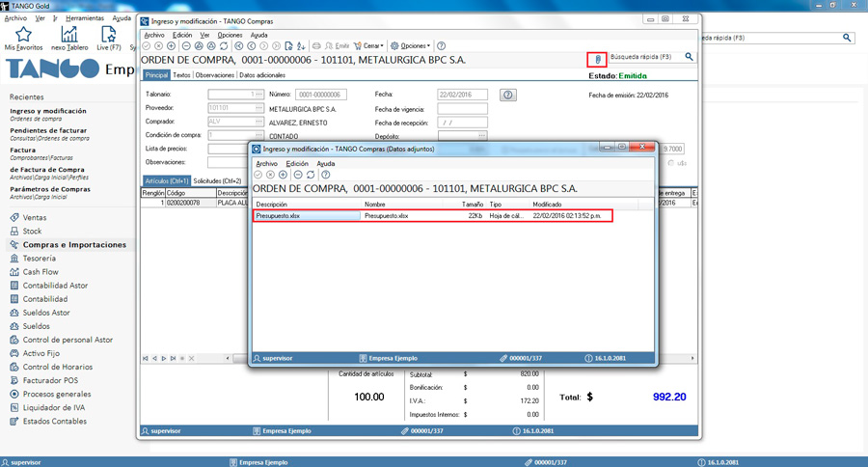The height and width of the screenshot is (467, 868).
Task: Click the delete minus icon in Compras toolbar
Action: (x=186, y=46)
